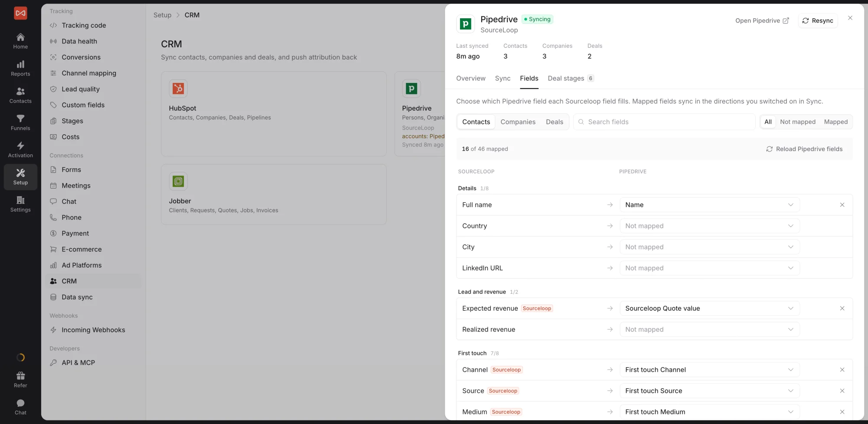Image resolution: width=868 pixels, height=424 pixels.
Task: Remove the Full name mapping
Action: (x=842, y=205)
